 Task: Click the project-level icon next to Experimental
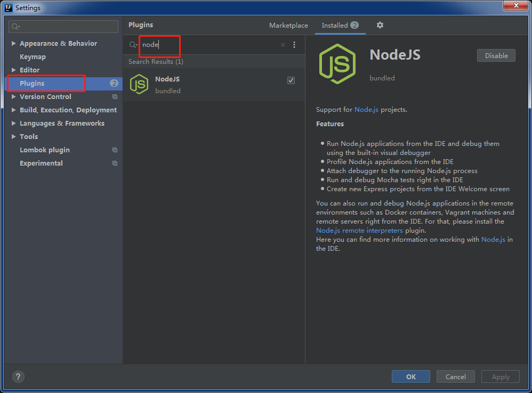115,163
